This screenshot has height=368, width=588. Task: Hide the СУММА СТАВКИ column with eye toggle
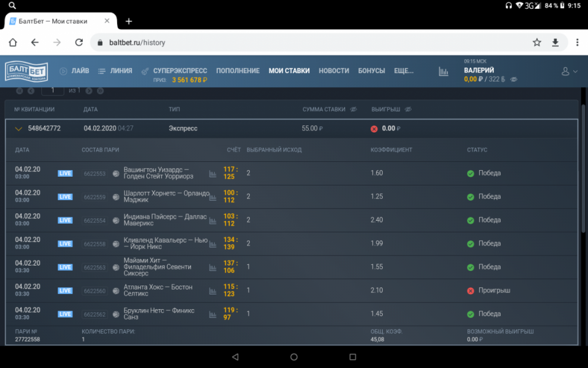353,109
